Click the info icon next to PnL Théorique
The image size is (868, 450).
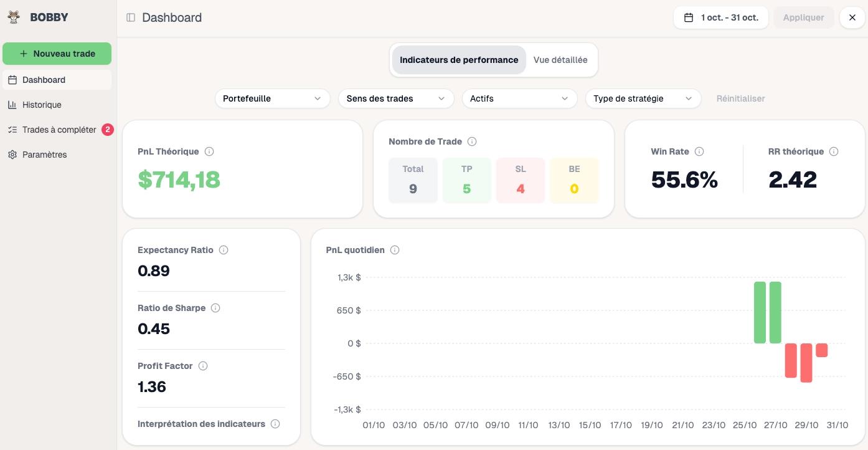209,151
